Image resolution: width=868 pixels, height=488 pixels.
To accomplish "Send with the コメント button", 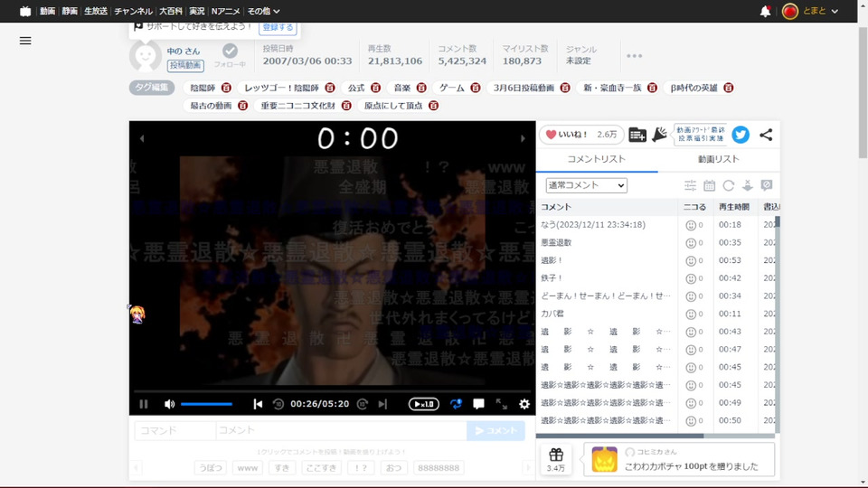I will (495, 430).
